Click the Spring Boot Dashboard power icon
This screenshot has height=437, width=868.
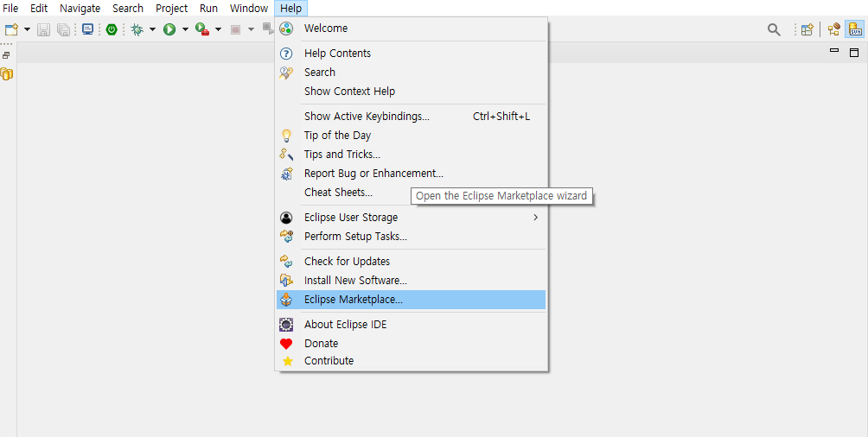click(x=112, y=29)
